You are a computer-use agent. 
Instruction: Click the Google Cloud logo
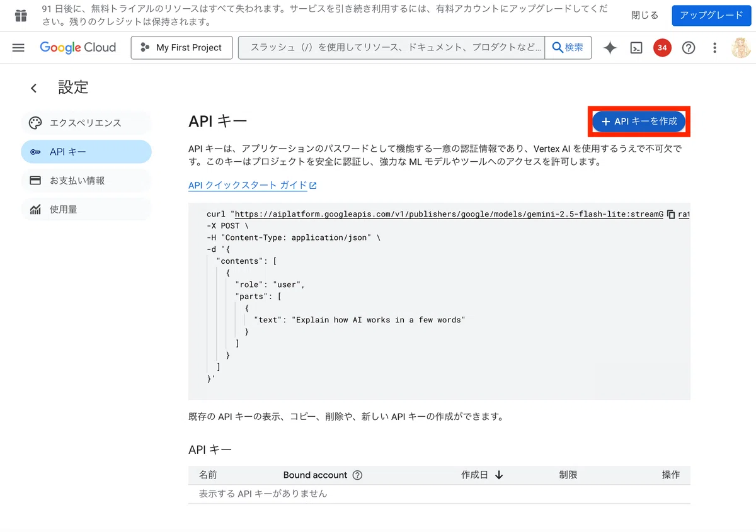coord(78,48)
